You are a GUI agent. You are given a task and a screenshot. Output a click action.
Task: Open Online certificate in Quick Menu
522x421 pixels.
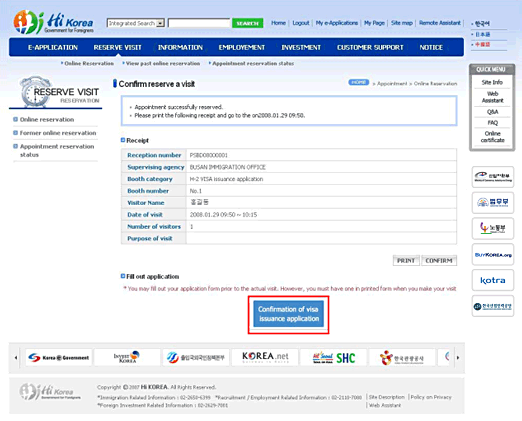click(492, 137)
